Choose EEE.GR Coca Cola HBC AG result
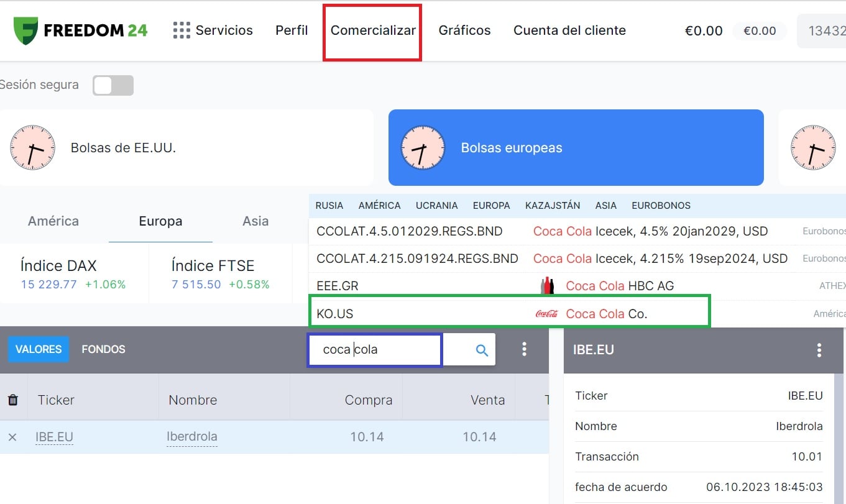Viewport: 846px width, 504px height. (x=508, y=286)
